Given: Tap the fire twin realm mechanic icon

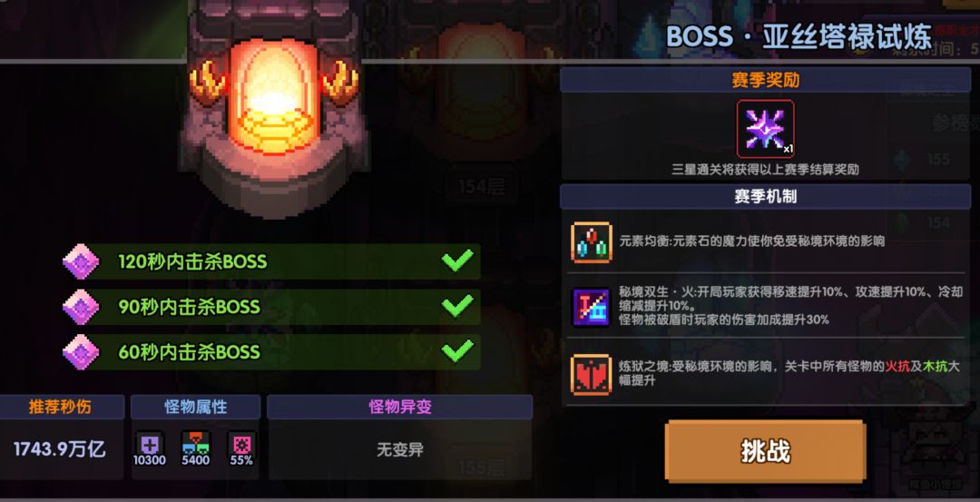Looking at the screenshot, I should pyautogui.click(x=591, y=307).
